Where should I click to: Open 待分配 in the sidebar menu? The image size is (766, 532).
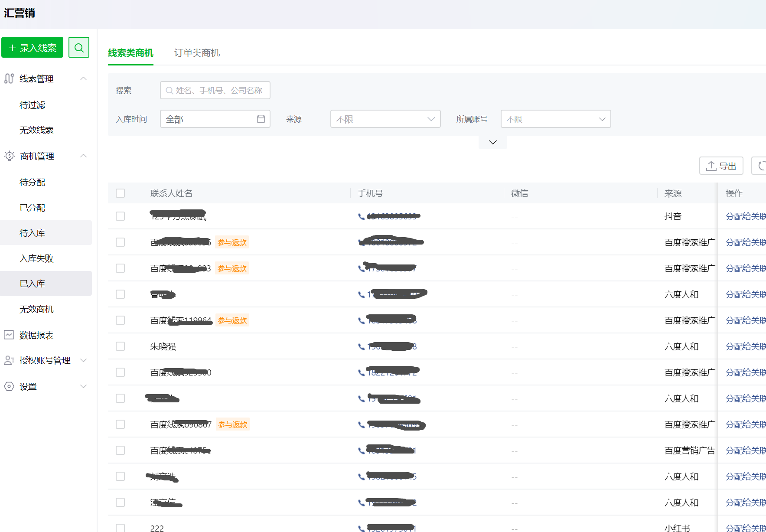click(x=33, y=182)
